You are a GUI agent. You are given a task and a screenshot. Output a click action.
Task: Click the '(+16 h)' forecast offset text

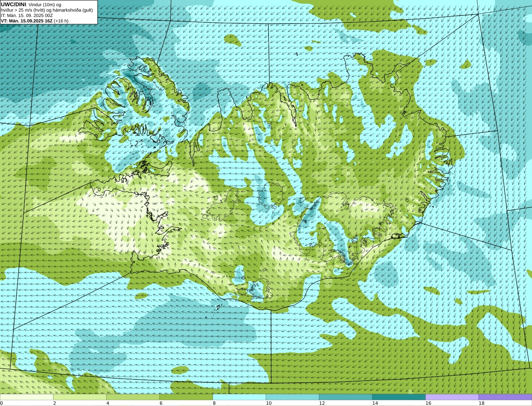[62, 21]
